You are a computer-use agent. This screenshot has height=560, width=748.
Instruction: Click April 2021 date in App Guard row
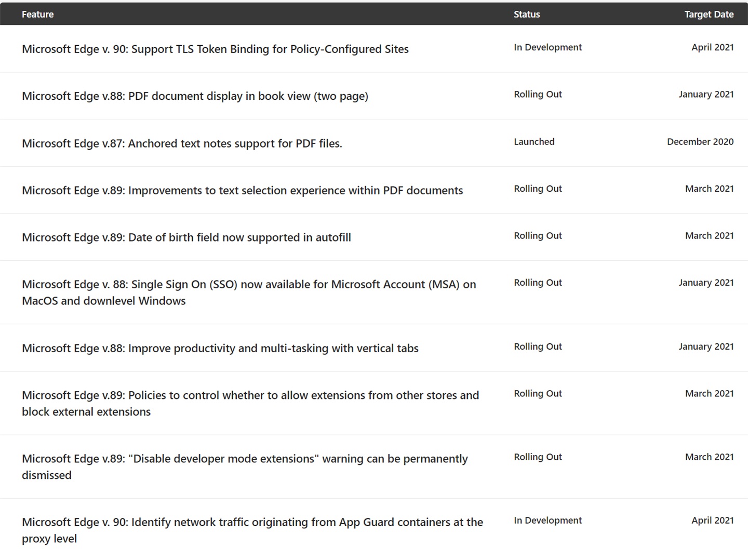click(712, 521)
